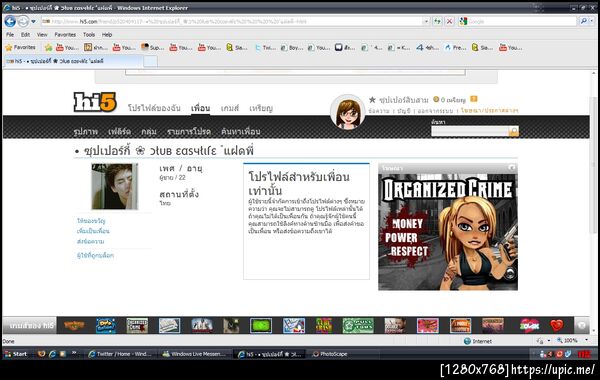Click the ออกจากระบบ logout link
600x380 pixels.
pyautogui.click(x=435, y=111)
